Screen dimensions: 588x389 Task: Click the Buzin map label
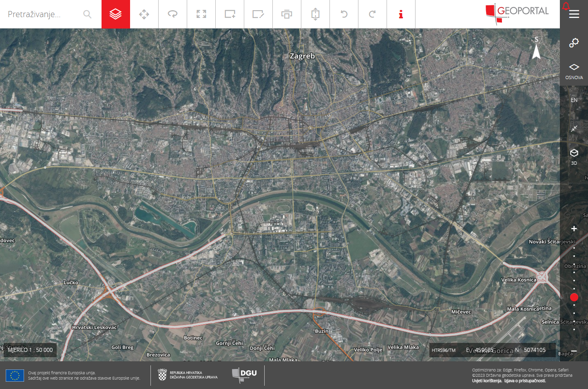click(x=322, y=331)
